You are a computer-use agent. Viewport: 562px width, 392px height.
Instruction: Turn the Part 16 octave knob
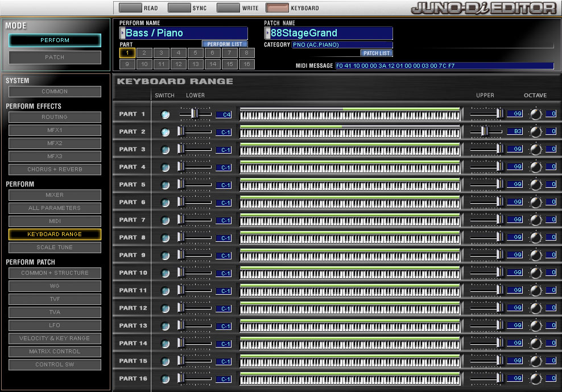[535, 379]
